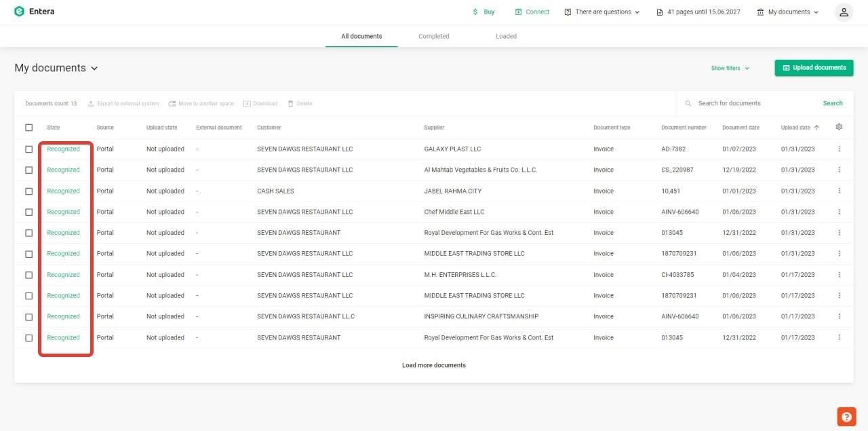Open row menu for invoice 10,451

(840, 191)
